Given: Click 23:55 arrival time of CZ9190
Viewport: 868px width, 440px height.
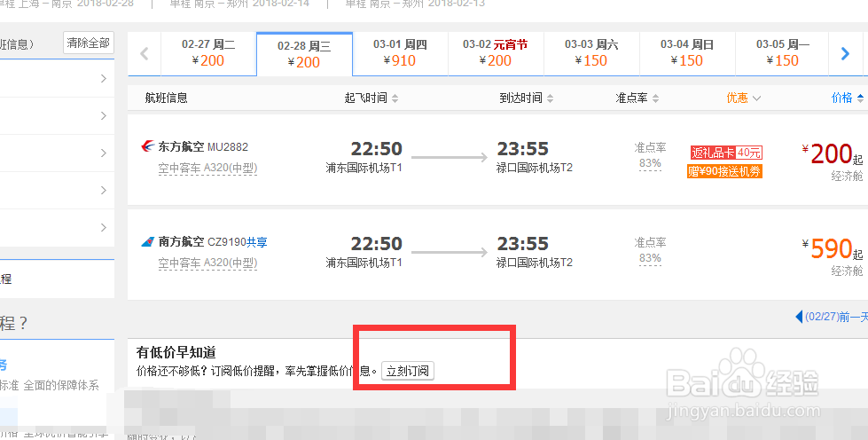Looking at the screenshot, I should 522,243.
